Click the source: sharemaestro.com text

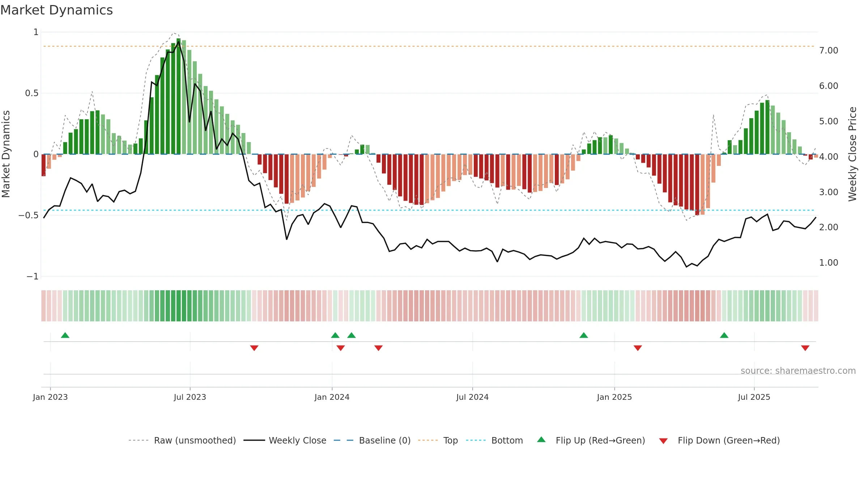(x=798, y=371)
